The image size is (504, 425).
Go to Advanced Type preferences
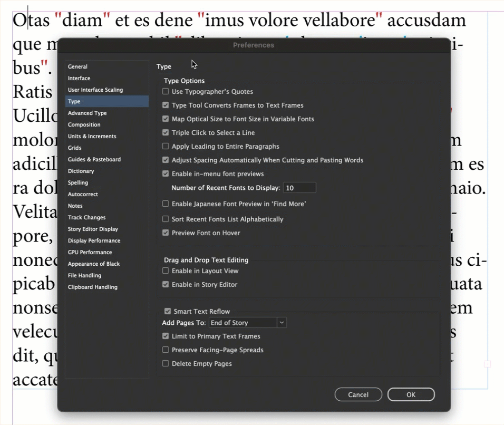tap(106, 113)
